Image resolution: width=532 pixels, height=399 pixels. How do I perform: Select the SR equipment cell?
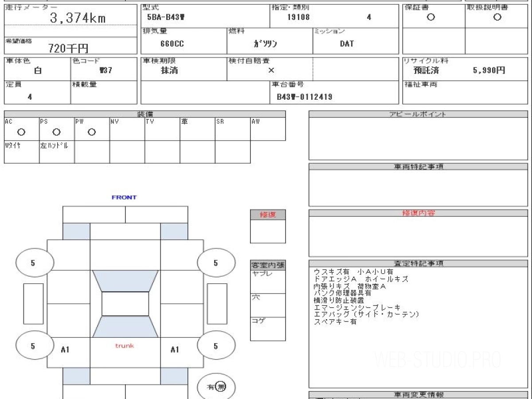tap(233, 129)
